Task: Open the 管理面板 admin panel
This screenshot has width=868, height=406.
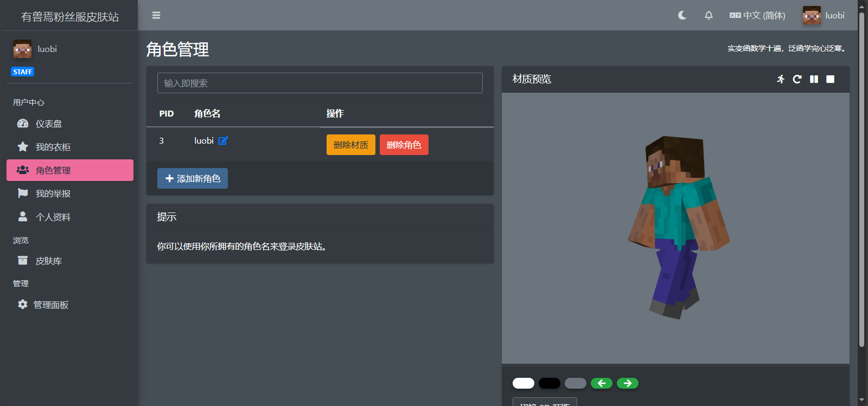Action: point(70,305)
